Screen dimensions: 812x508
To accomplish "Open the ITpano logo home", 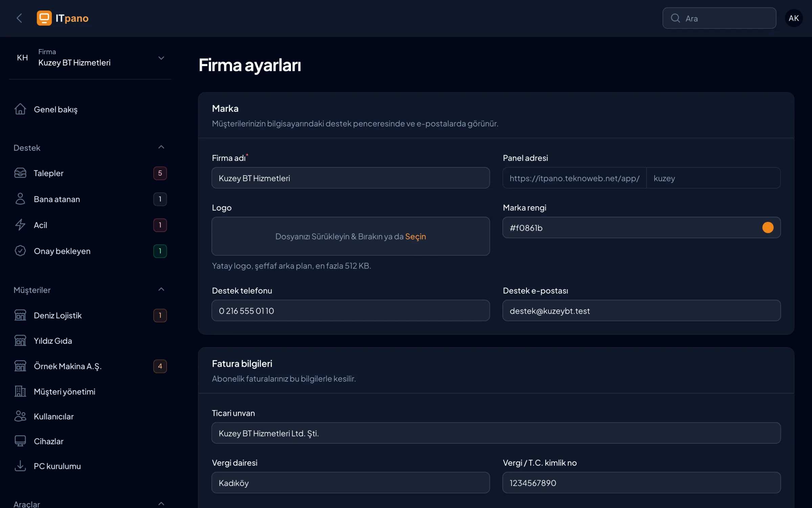I will click(x=63, y=18).
